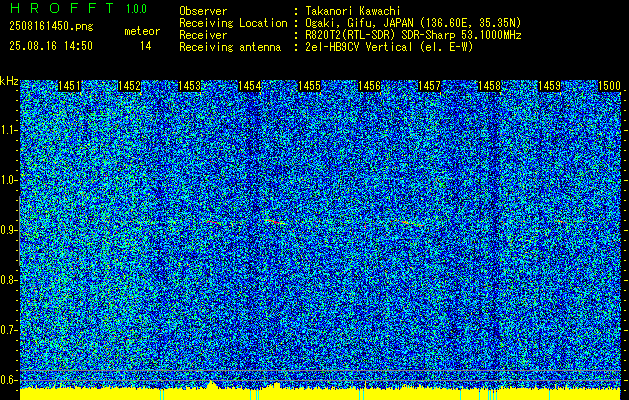Click the 0.6 kHz axis label
Screen dimensions: 629x400
click(x=8, y=380)
